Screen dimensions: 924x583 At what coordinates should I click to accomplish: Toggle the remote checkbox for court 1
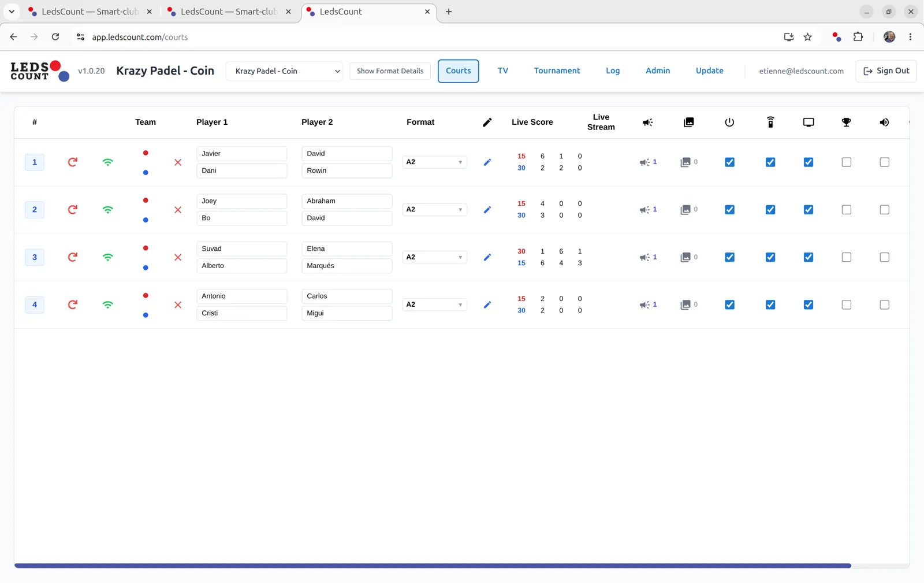770,162
